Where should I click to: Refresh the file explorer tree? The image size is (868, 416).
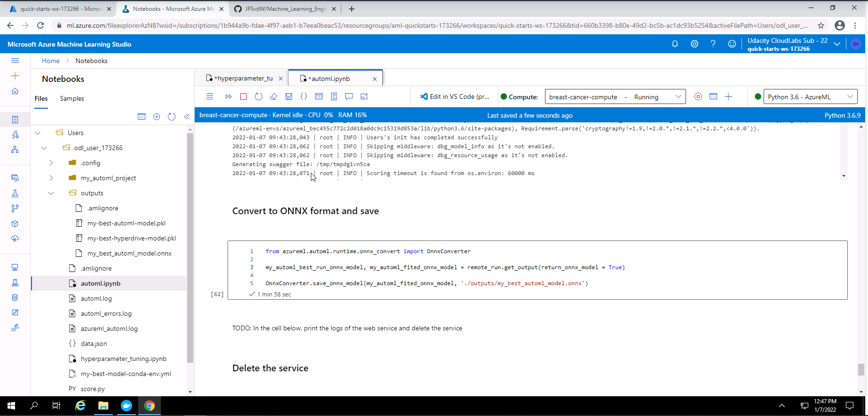172,116
